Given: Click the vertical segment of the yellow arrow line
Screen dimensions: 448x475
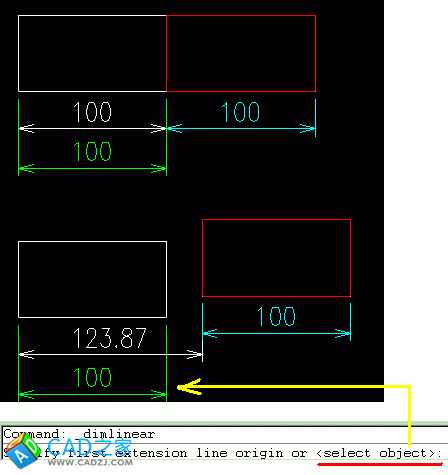Looking at the screenshot, I should coord(409,416).
